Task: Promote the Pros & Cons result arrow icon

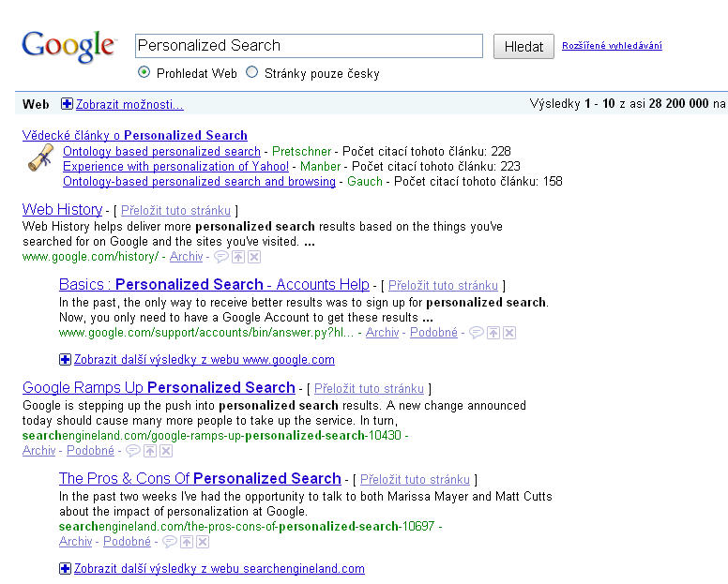Action: [187, 541]
